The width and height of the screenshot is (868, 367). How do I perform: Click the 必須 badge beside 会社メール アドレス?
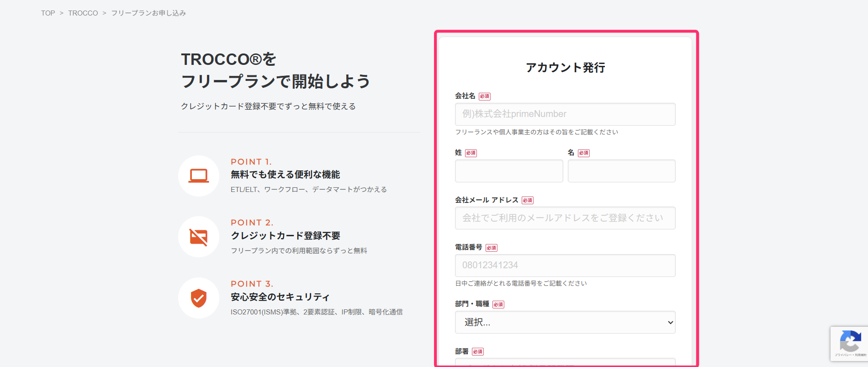[527, 201]
